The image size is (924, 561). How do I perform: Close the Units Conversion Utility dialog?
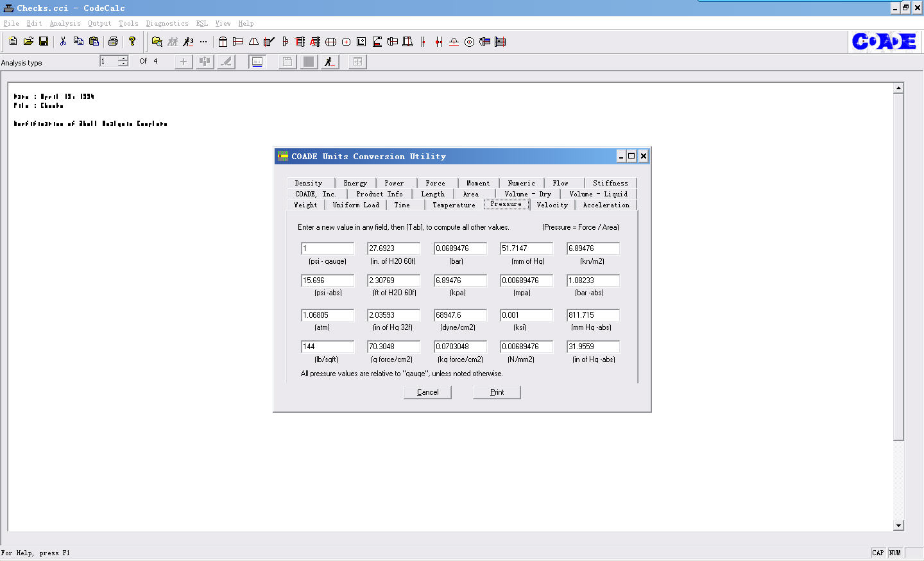(643, 156)
